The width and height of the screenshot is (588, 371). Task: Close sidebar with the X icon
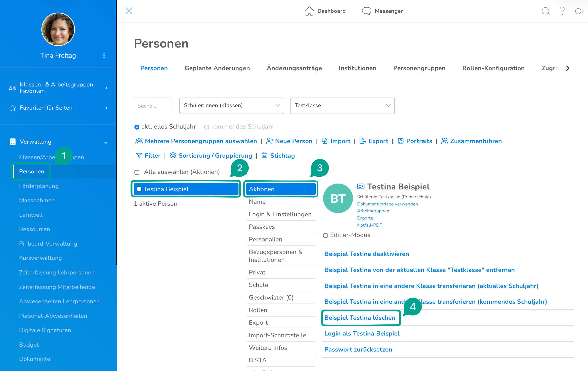[129, 11]
